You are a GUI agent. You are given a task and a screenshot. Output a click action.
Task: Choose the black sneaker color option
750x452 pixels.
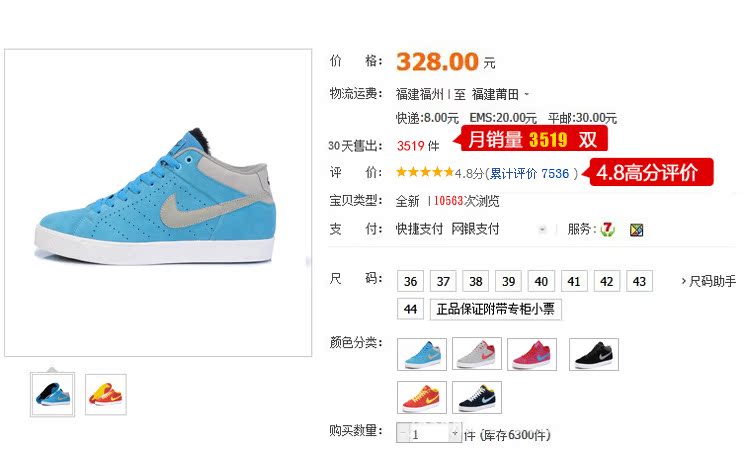point(594,354)
